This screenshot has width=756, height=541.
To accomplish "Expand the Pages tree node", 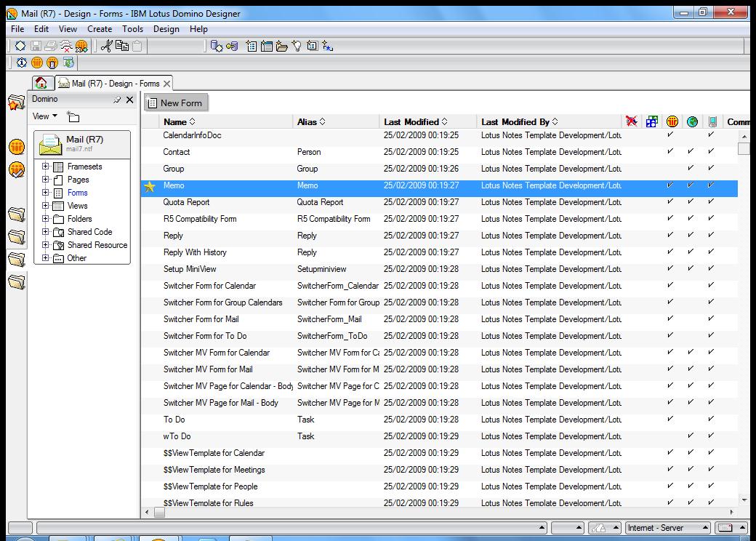I will 45,180.
